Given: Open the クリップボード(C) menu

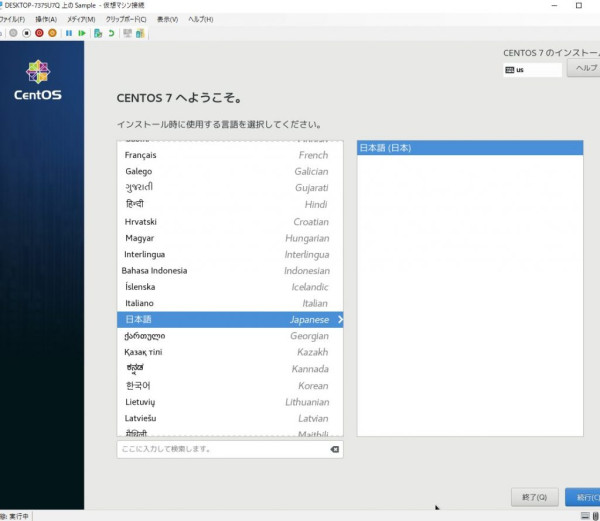Looking at the screenshot, I should [125, 19].
